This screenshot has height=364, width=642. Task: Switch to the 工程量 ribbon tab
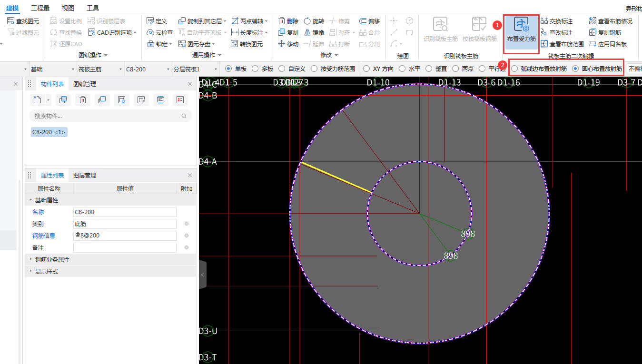40,8
